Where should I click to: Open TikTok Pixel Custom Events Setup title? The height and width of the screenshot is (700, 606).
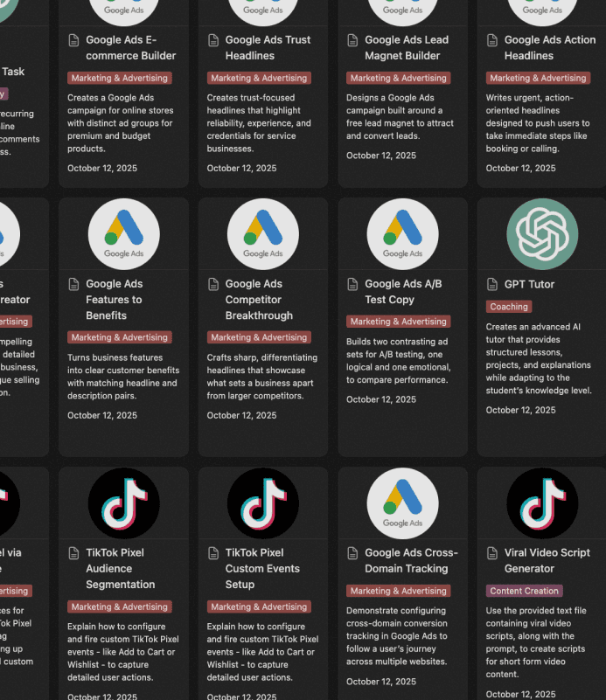[262, 568]
